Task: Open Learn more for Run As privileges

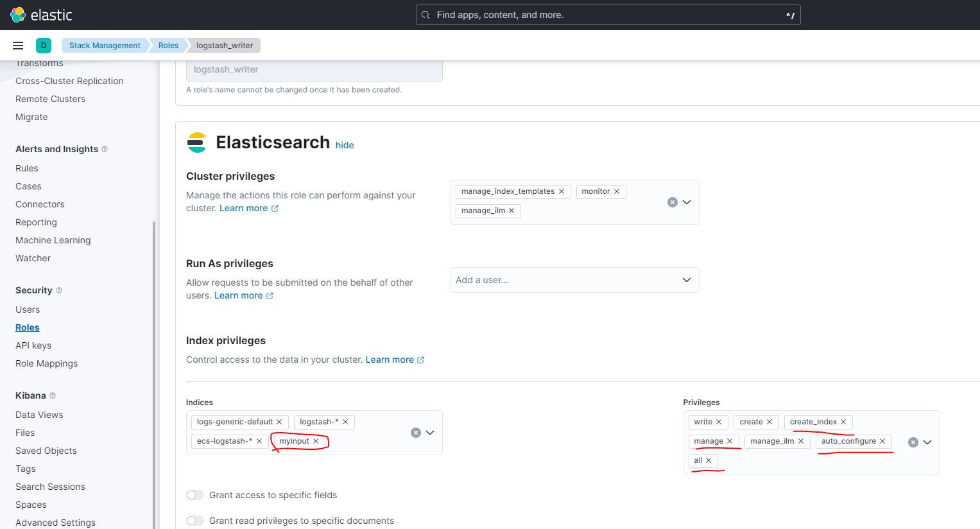Action: click(244, 295)
